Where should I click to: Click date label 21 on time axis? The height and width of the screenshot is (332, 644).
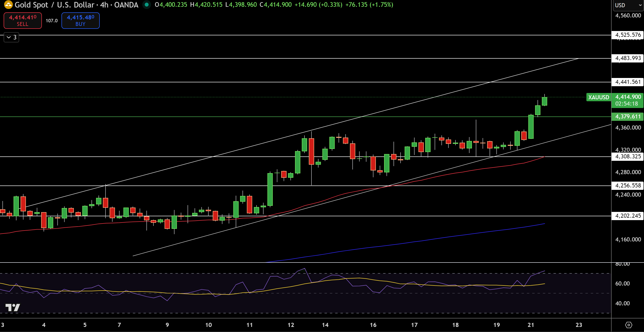coord(531,325)
